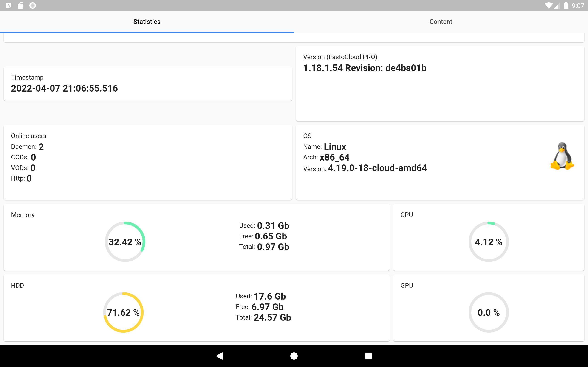
Task: Tap the keyboard notification icon
Action: point(9,5)
